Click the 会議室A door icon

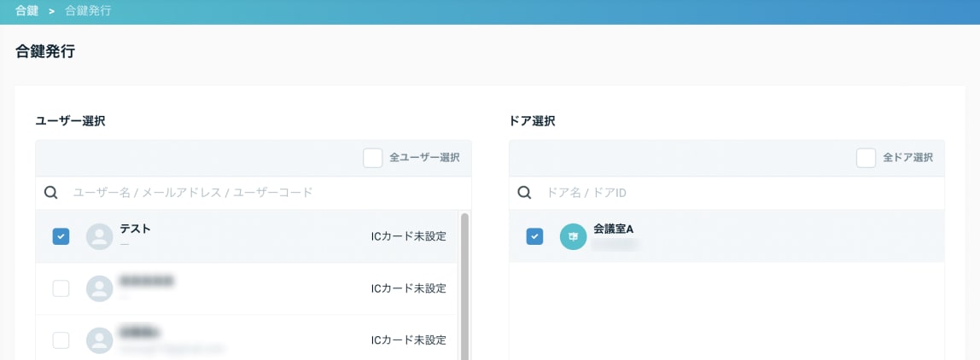(x=573, y=236)
